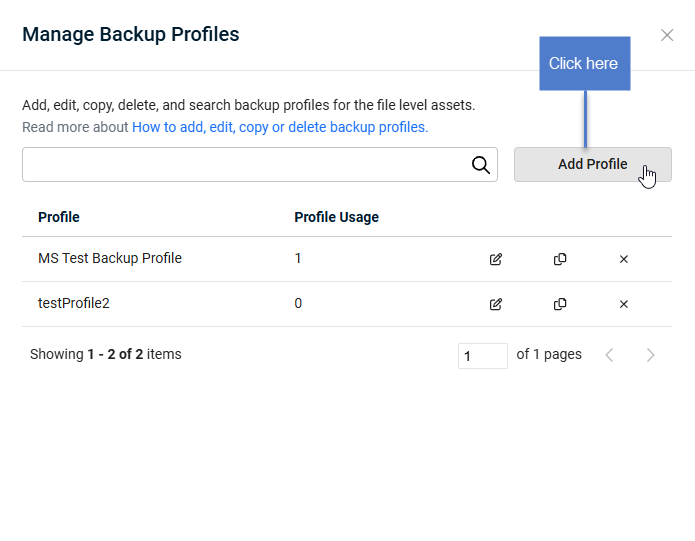Edit the MS Test Backup Profile
Viewport: 695px width, 541px height.
click(496, 259)
